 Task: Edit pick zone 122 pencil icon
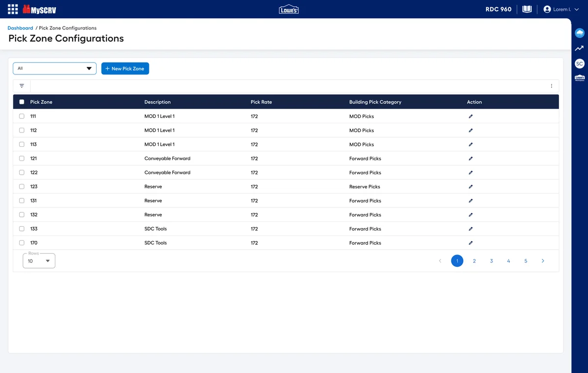tap(470, 172)
